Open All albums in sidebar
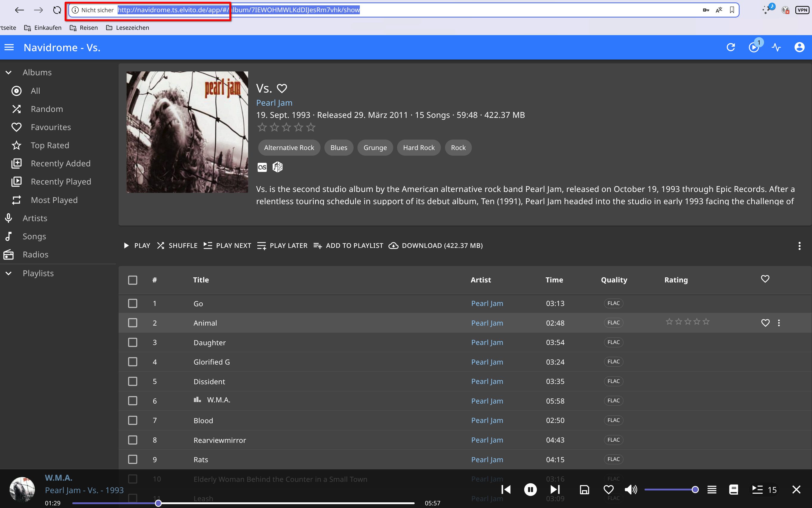 58,91
